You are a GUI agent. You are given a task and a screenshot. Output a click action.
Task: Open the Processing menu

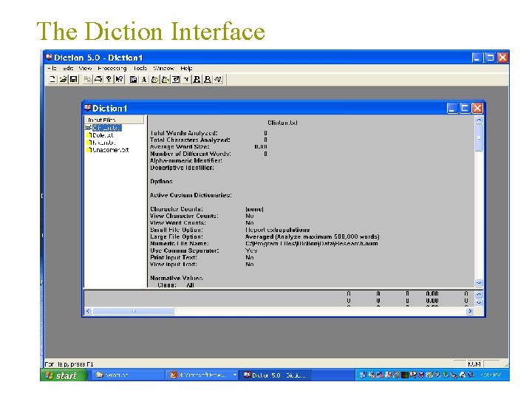coord(112,68)
